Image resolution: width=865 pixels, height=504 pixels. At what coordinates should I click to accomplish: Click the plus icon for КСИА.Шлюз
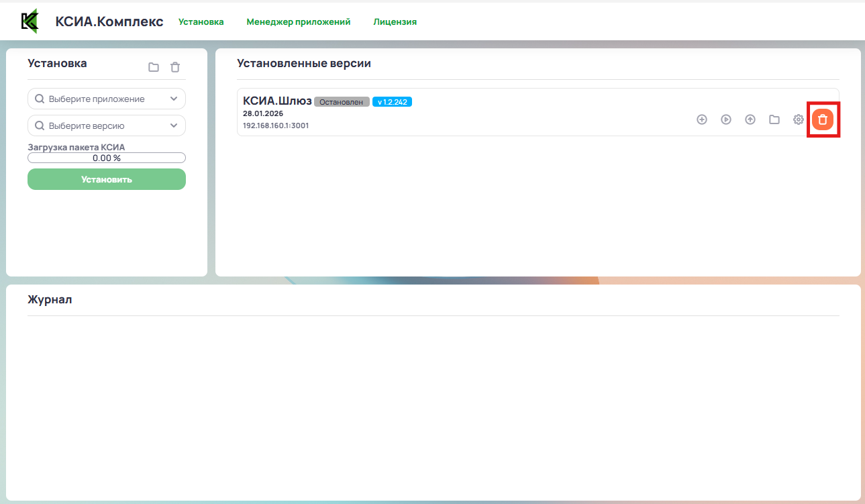click(702, 119)
